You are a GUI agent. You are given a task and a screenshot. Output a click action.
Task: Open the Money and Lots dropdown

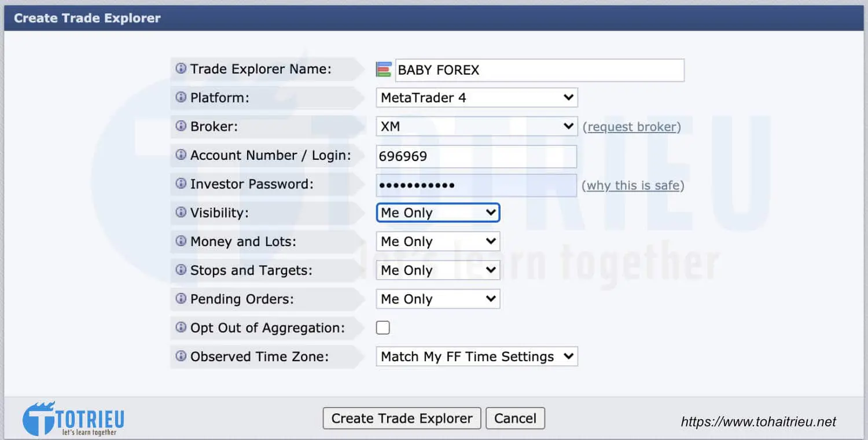[437, 241]
